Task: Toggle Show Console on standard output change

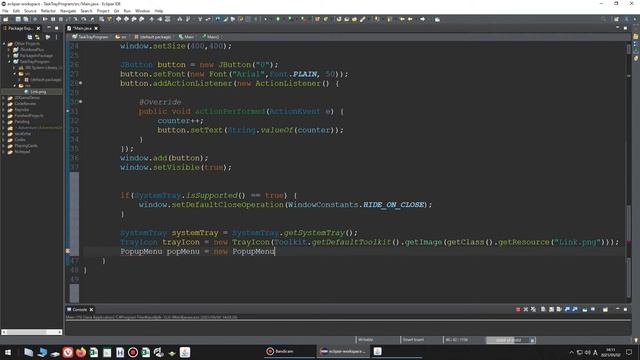Action: (x=567, y=309)
